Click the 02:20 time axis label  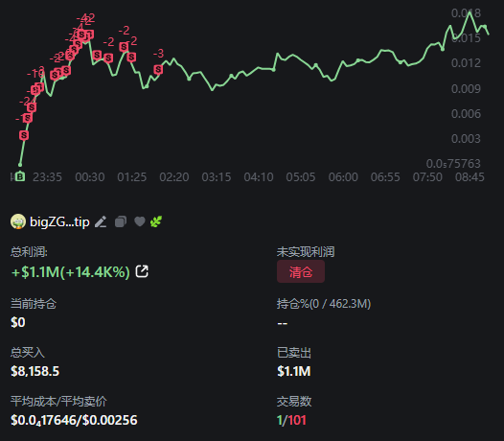click(x=174, y=177)
